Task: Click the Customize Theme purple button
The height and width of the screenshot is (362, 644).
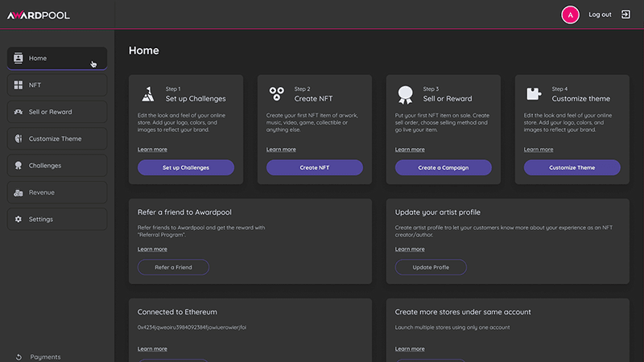Action: 572,167
